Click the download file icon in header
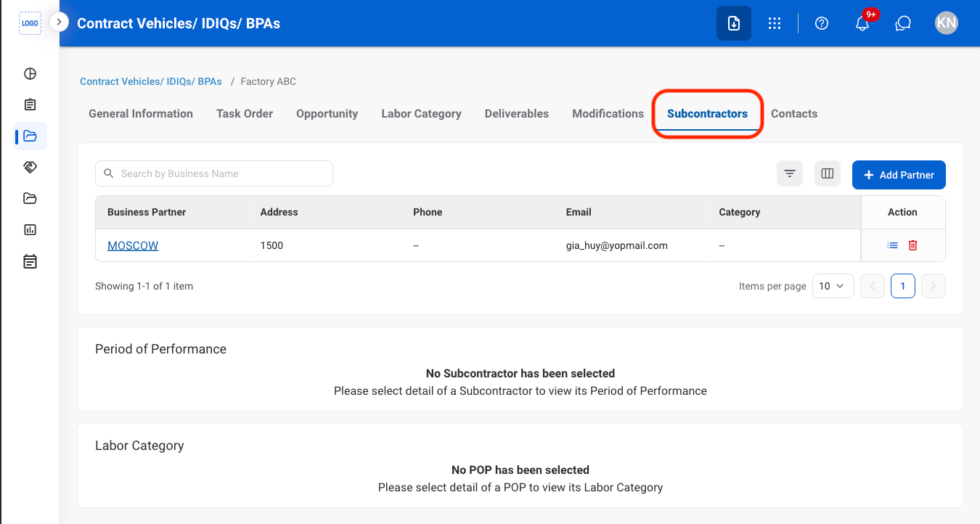The image size is (980, 524). point(734,23)
